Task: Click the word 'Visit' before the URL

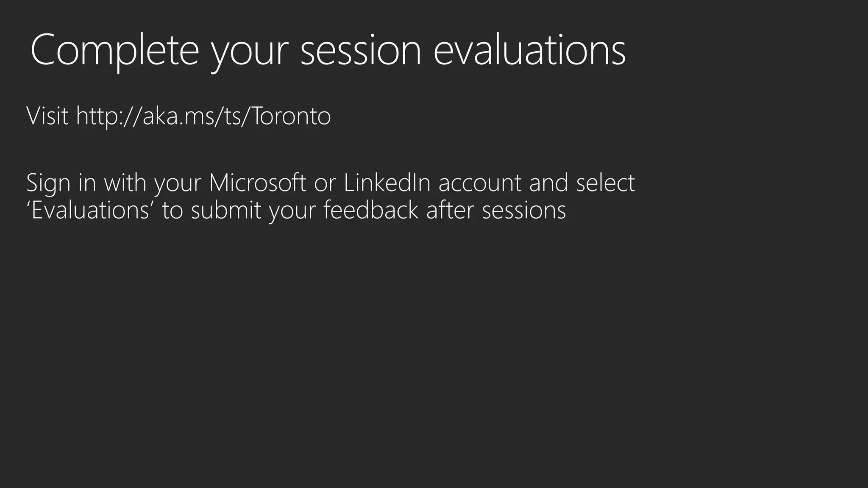Action: tap(47, 115)
